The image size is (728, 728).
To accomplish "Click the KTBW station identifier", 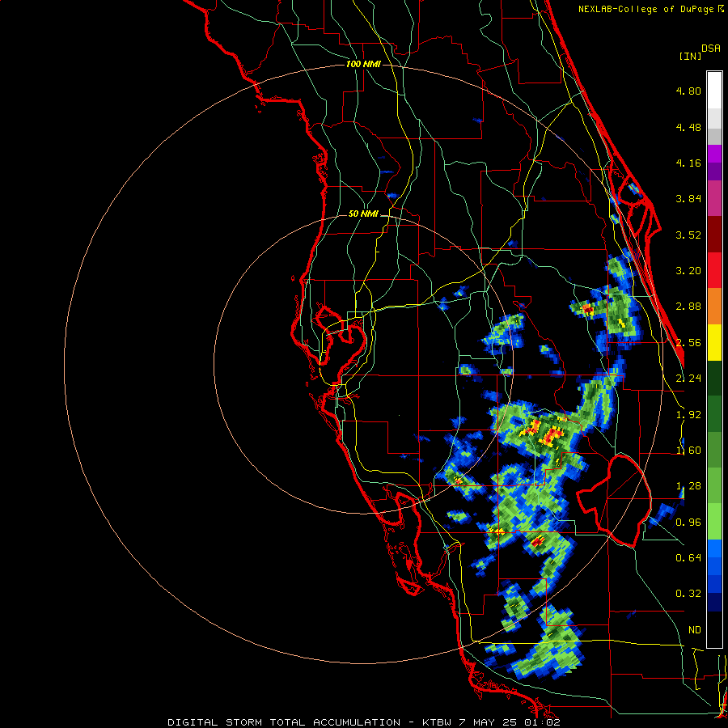I will tap(437, 722).
